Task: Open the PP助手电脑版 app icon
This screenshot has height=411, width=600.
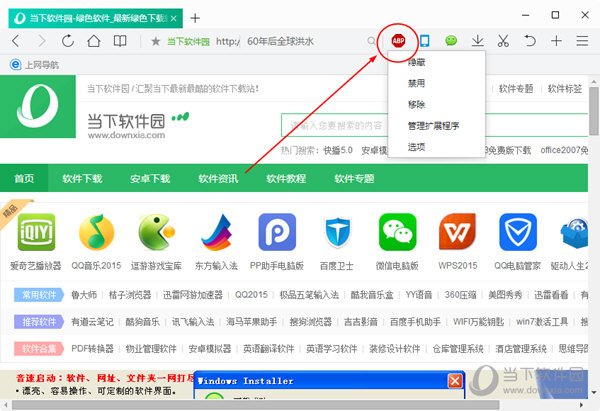Action: pyautogui.click(x=277, y=232)
